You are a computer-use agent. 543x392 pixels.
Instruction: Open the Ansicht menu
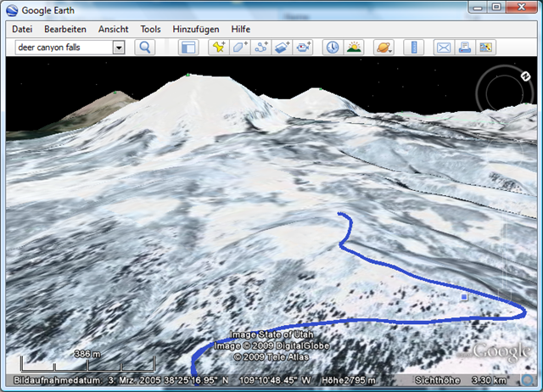coord(113,29)
